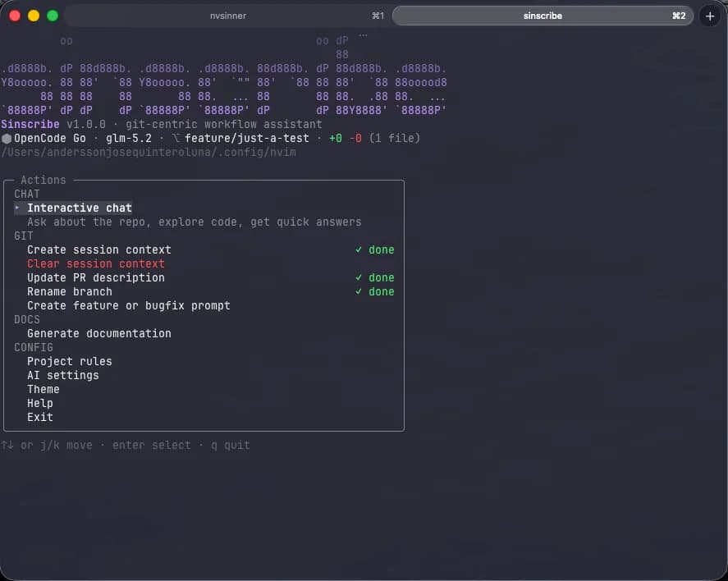Click the .config/nvim working directory path
Image resolution: width=728 pixels, height=581 pixels.
(x=148, y=152)
